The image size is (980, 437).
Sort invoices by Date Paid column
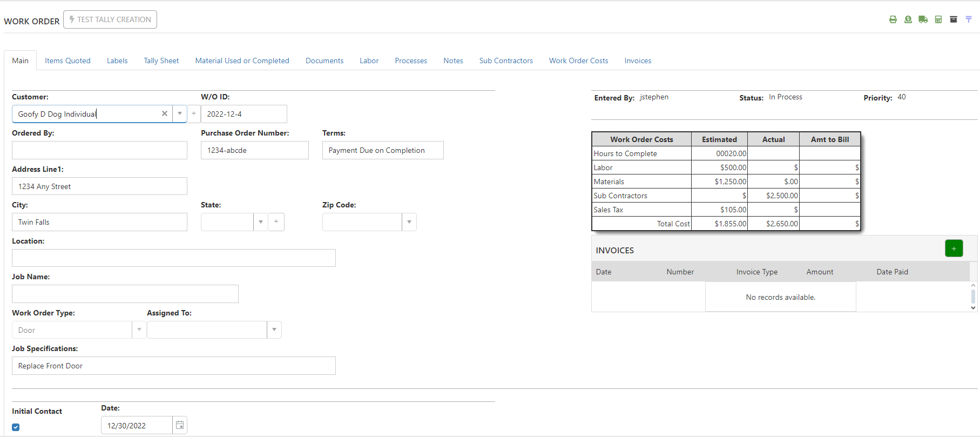pyautogui.click(x=892, y=272)
